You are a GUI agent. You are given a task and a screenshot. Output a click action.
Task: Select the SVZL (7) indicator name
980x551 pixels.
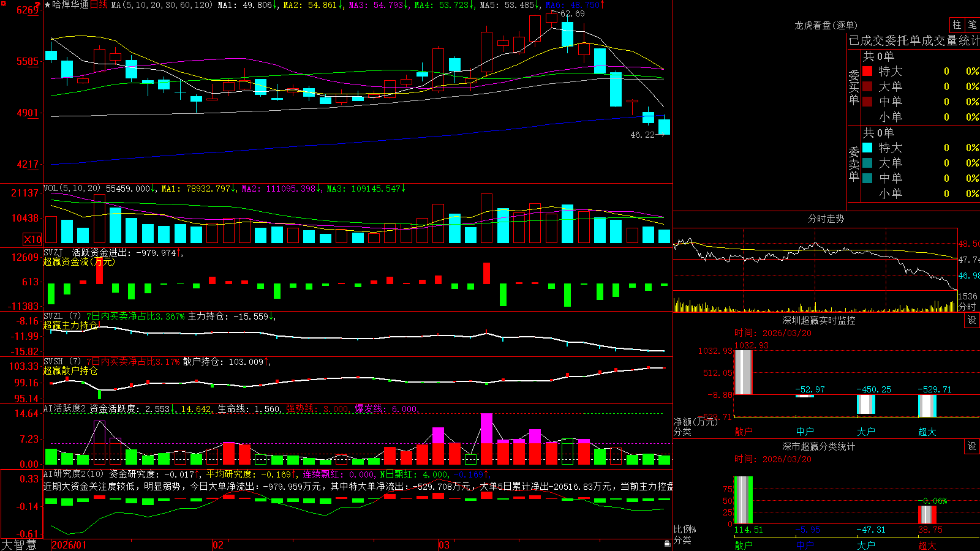point(62,317)
